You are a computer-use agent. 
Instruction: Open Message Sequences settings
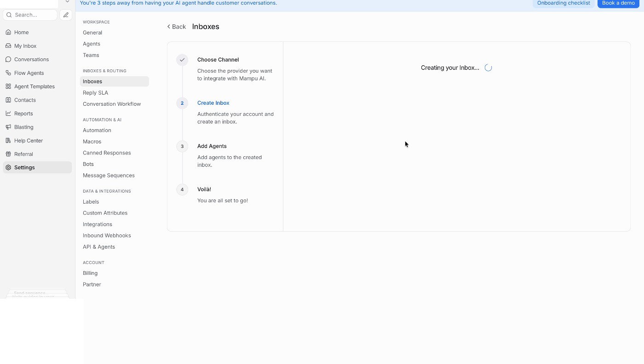coord(109,175)
